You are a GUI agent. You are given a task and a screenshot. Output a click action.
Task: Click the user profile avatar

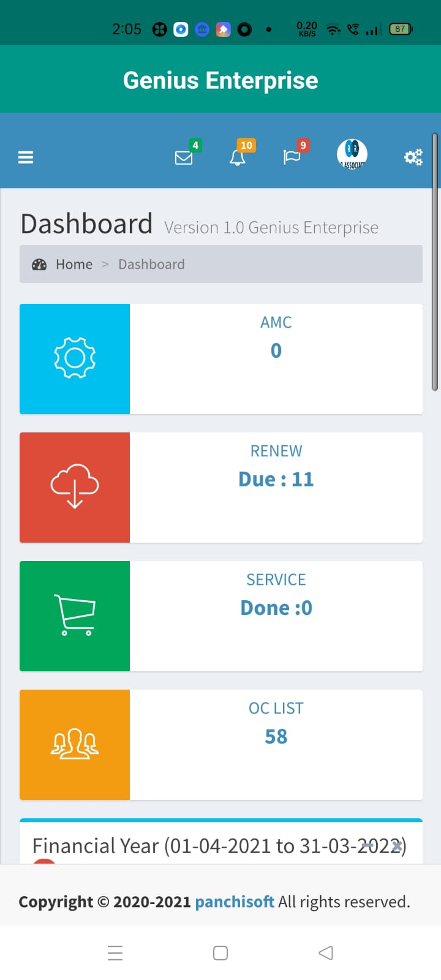click(x=352, y=154)
